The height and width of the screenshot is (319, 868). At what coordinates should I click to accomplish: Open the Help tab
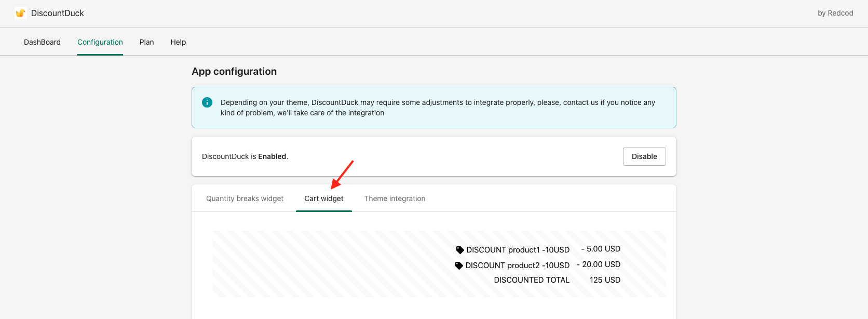[x=178, y=42]
